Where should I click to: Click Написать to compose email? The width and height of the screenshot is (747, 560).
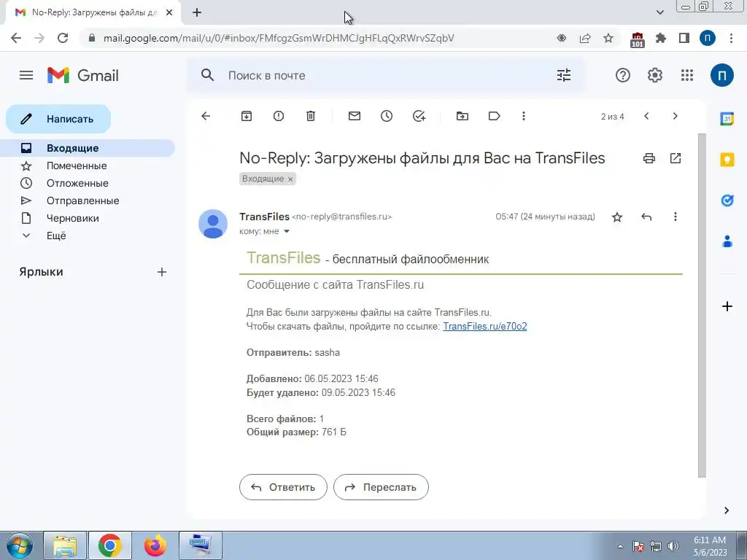(x=58, y=119)
